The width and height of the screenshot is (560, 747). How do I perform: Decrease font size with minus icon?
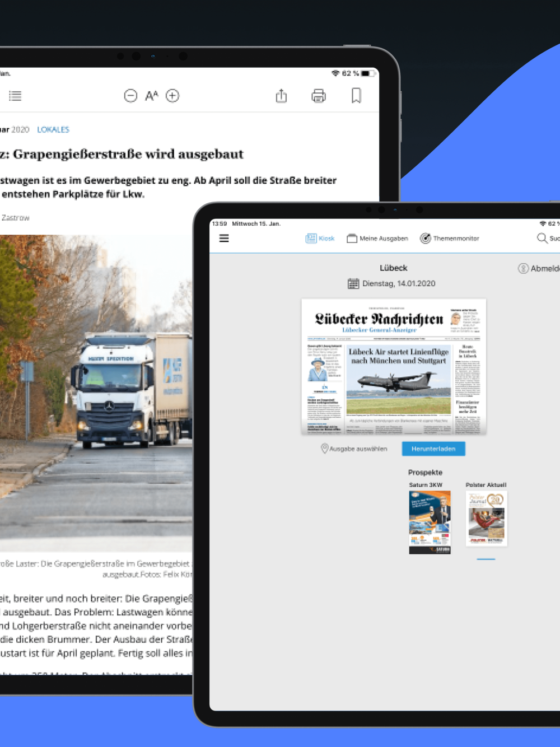(130, 96)
